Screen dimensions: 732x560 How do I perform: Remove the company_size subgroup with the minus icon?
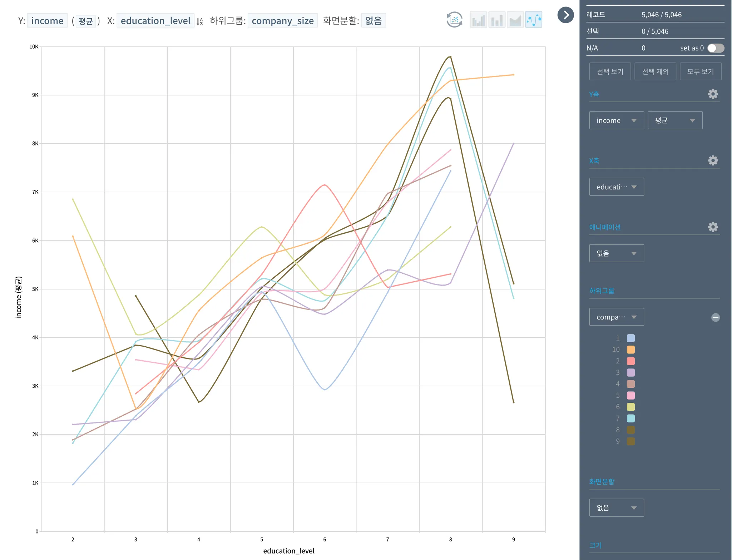[715, 317]
